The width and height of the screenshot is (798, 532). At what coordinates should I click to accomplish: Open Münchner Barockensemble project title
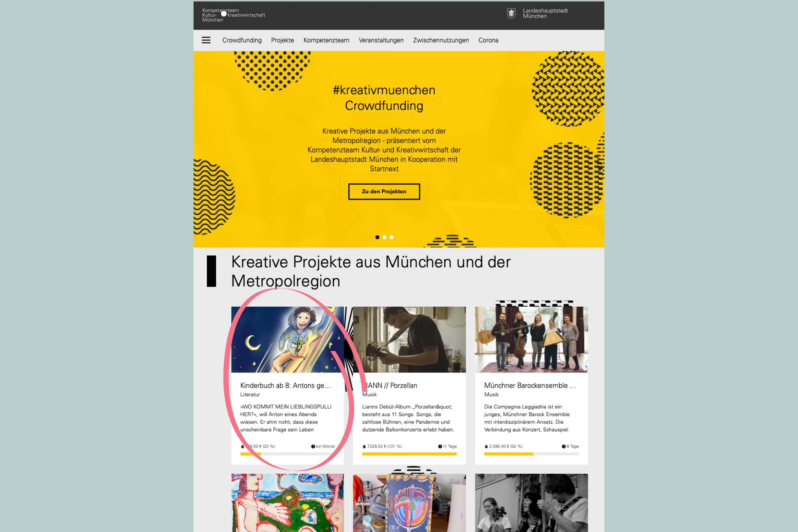[x=530, y=386]
